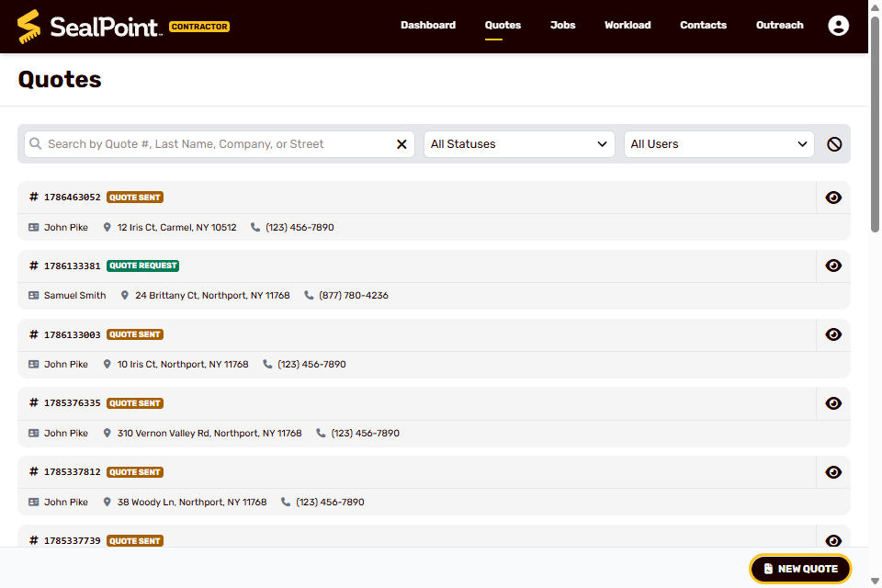Click phone number (877) 780-4236
The width and height of the screenshot is (882, 588).
pos(353,296)
